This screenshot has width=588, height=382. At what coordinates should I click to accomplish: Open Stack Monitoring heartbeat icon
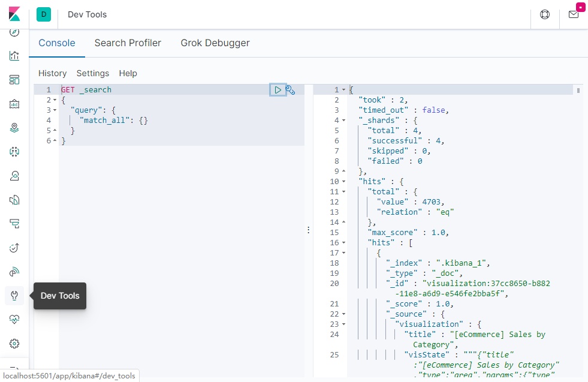tap(14, 320)
